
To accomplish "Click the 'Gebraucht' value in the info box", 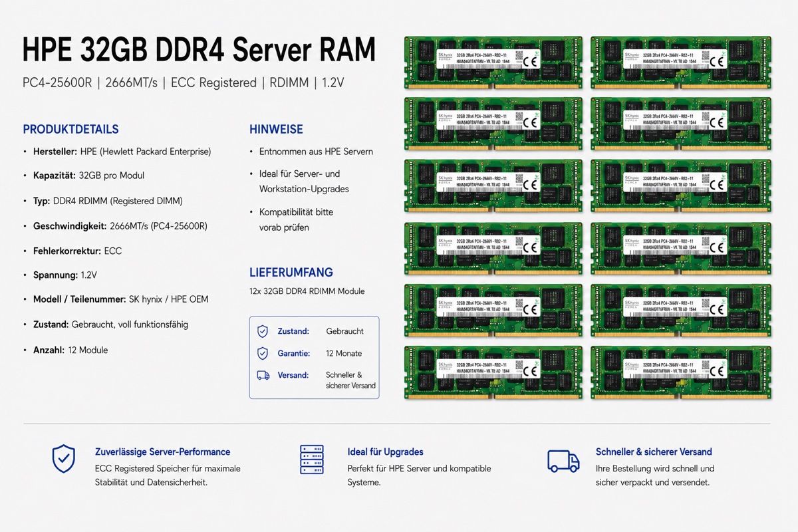I will [x=344, y=331].
